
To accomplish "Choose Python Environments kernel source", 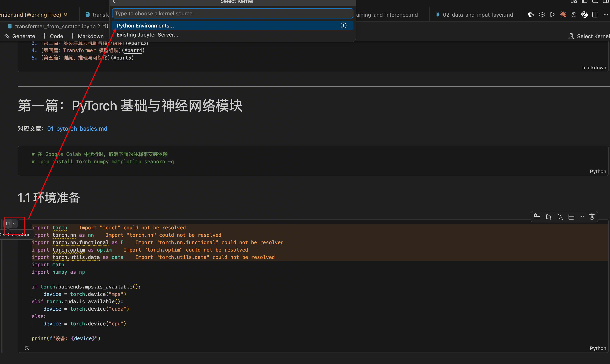I will coord(145,25).
